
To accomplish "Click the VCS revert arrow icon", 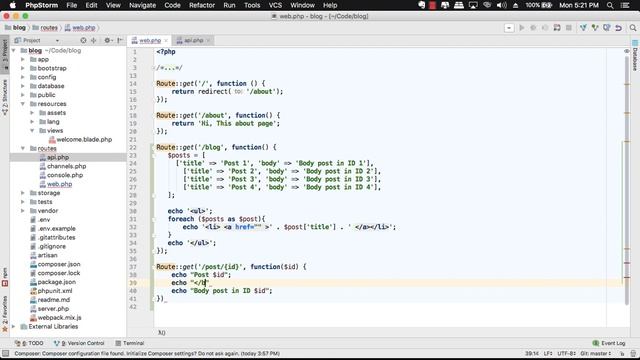I will (x=619, y=28).
